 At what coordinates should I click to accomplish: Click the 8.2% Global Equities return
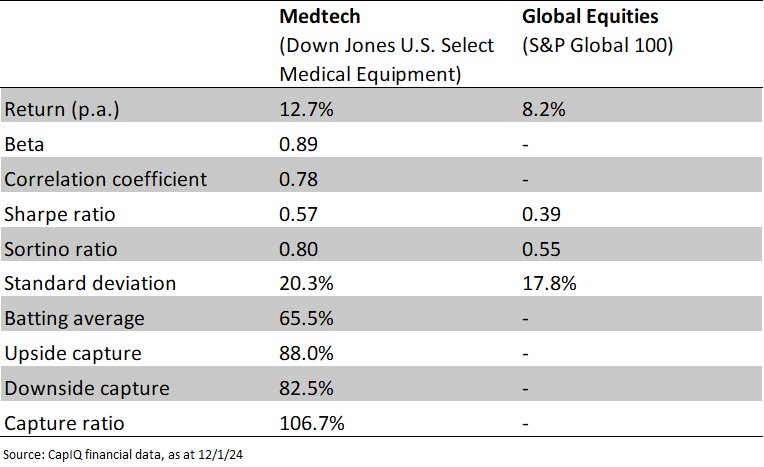pyautogui.click(x=544, y=109)
